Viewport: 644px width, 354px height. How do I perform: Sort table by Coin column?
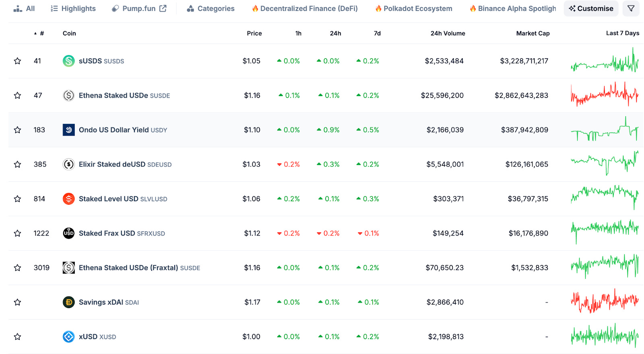click(x=69, y=33)
